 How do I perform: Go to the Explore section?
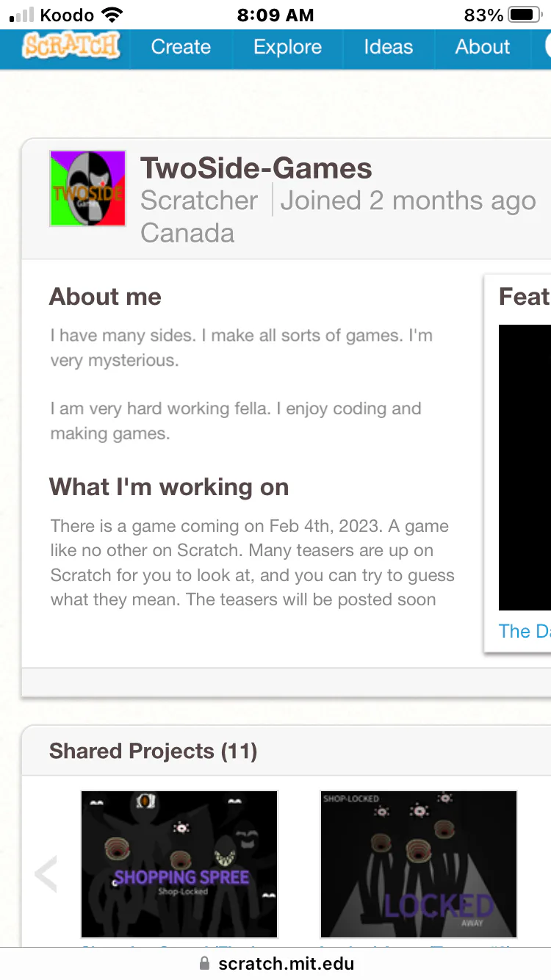[x=287, y=47]
